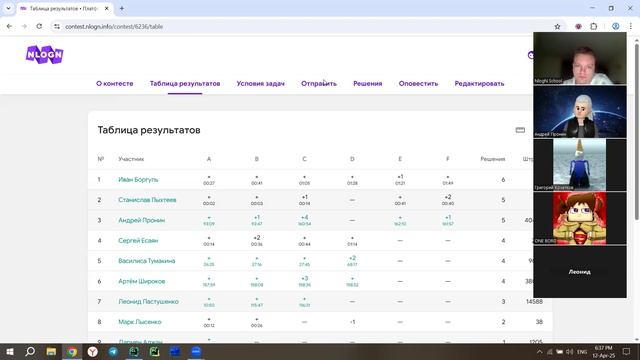The height and width of the screenshot is (360, 640).
Task: Open Telegram from the taskbar
Action: pos(113,352)
